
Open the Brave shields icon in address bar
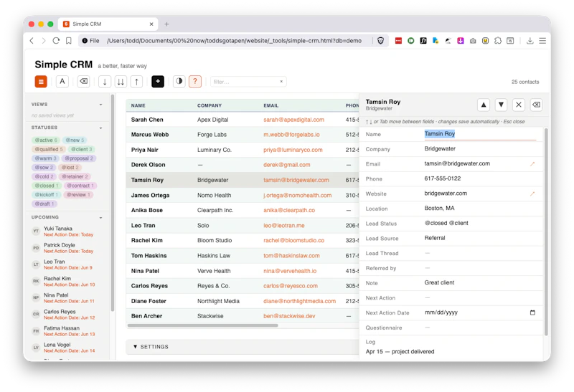381,41
